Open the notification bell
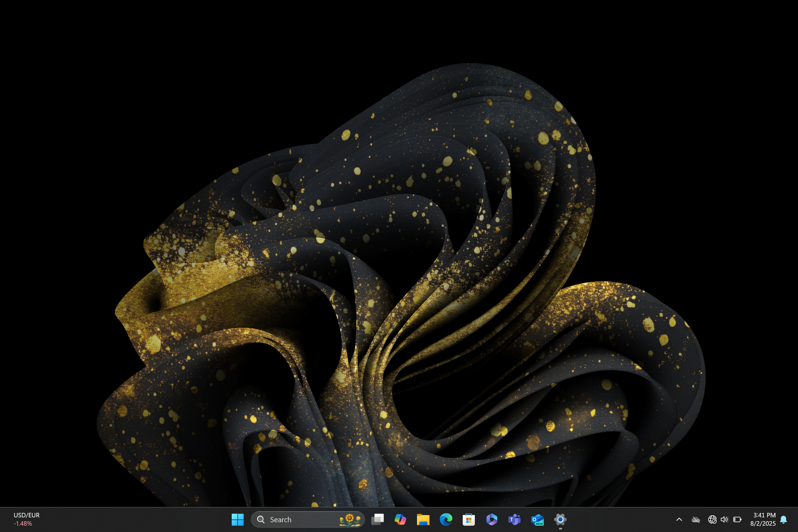Screen dimensions: 798x532 [785, 519]
